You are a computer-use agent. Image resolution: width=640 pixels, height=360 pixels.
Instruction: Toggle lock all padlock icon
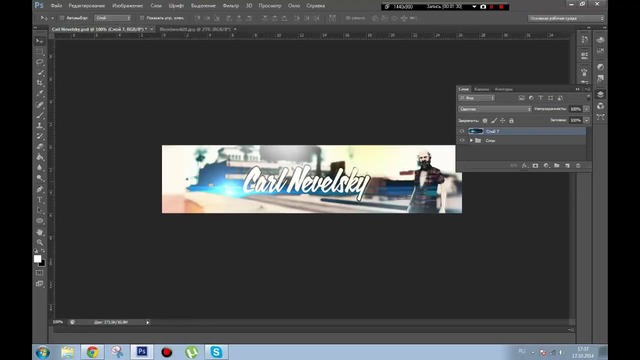pos(511,121)
